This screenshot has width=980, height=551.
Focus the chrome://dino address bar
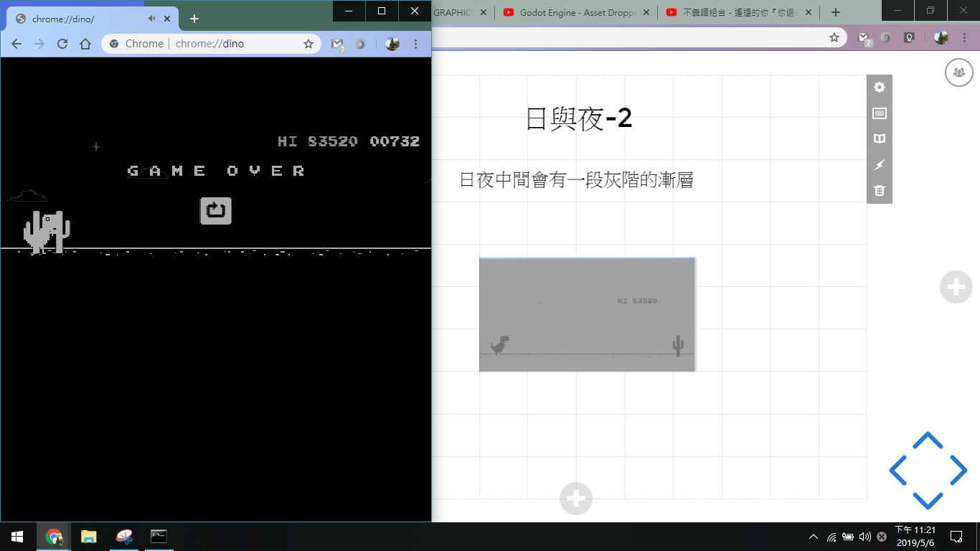[x=212, y=44]
